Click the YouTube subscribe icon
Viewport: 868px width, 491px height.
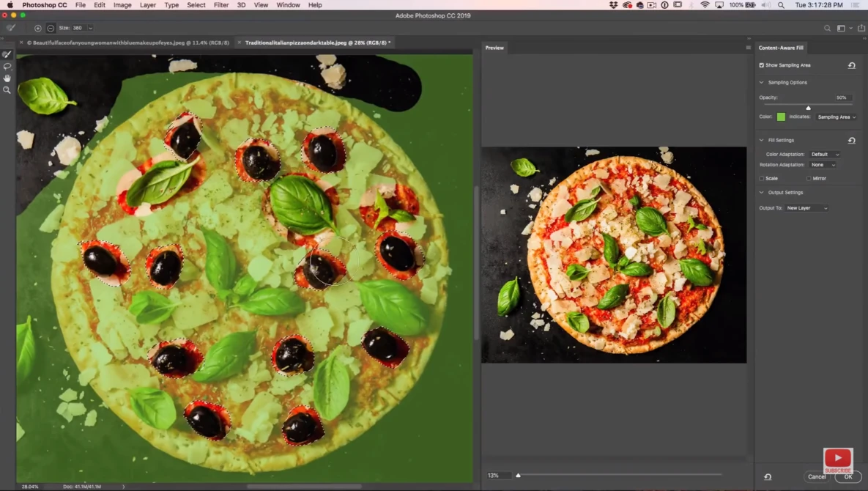(x=837, y=460)
